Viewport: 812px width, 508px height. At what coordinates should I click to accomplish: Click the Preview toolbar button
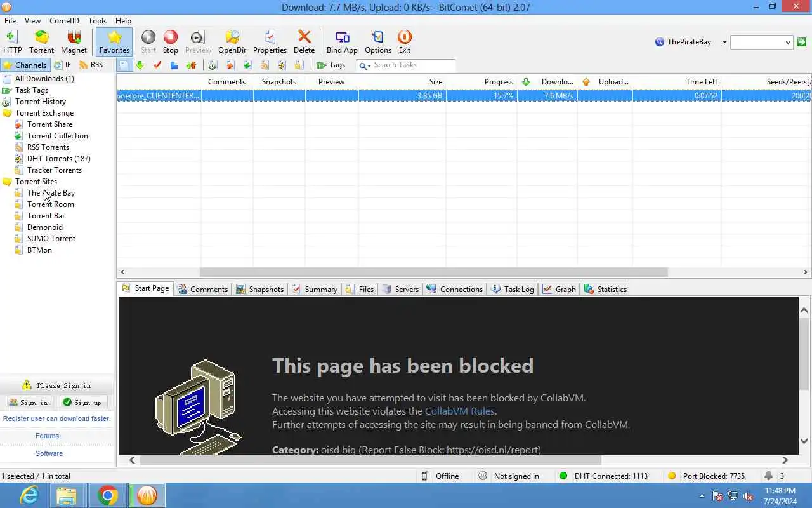coord(198,42)
